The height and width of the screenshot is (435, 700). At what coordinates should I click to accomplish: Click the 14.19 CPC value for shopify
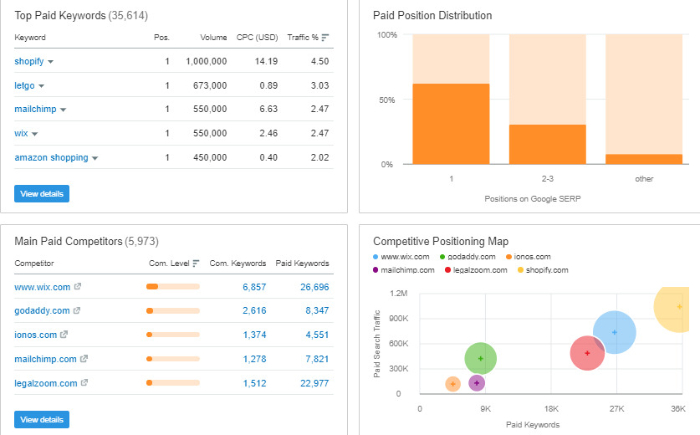(x=266, y=61)
